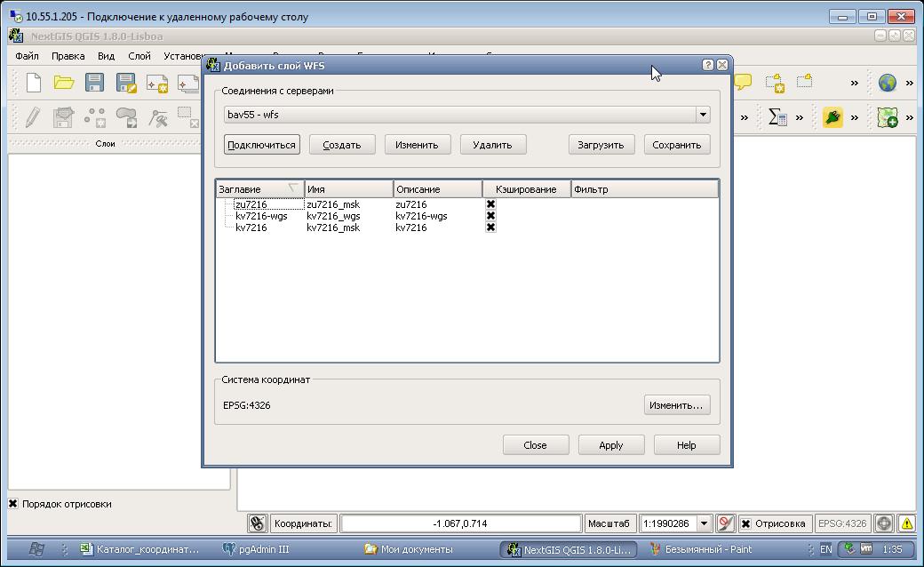
Task: Open the Слой menu
Action: coord(139,56)
